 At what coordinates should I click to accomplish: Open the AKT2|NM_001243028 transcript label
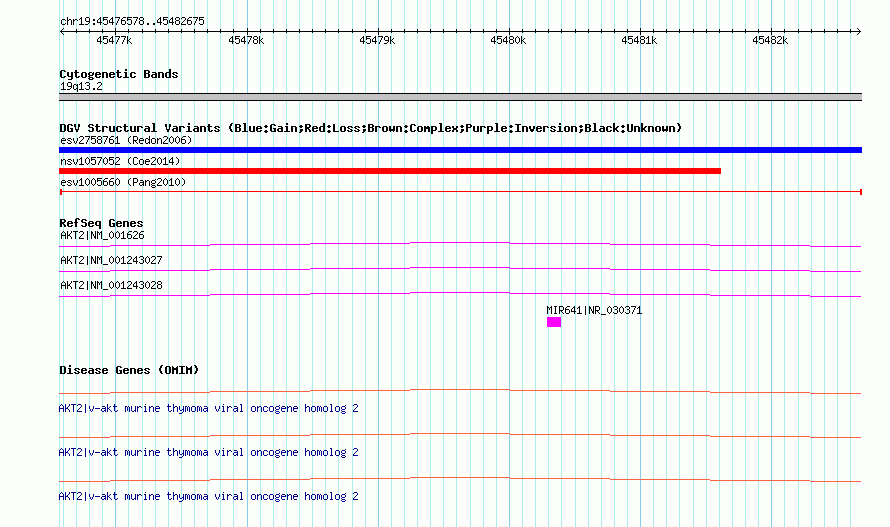pos(111,285)
